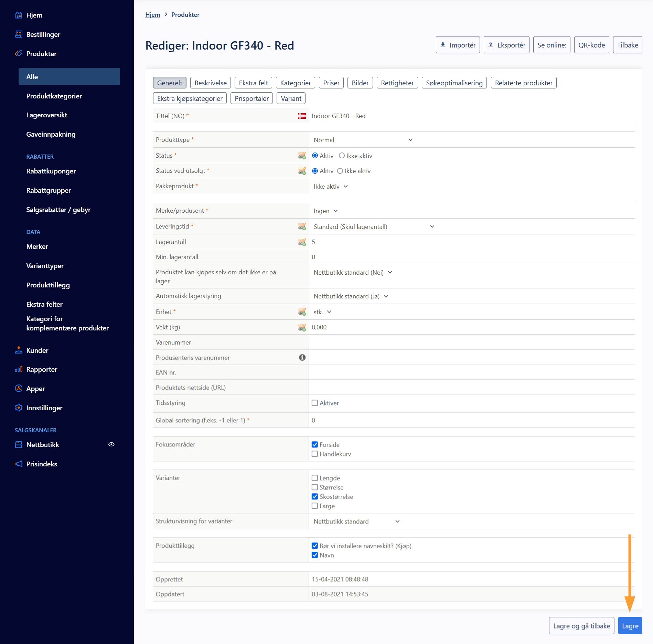Click the Nettbutikk storefront icon
Image resolution: width=653 pixels, height=644 pixels.
tap(19, 445)
